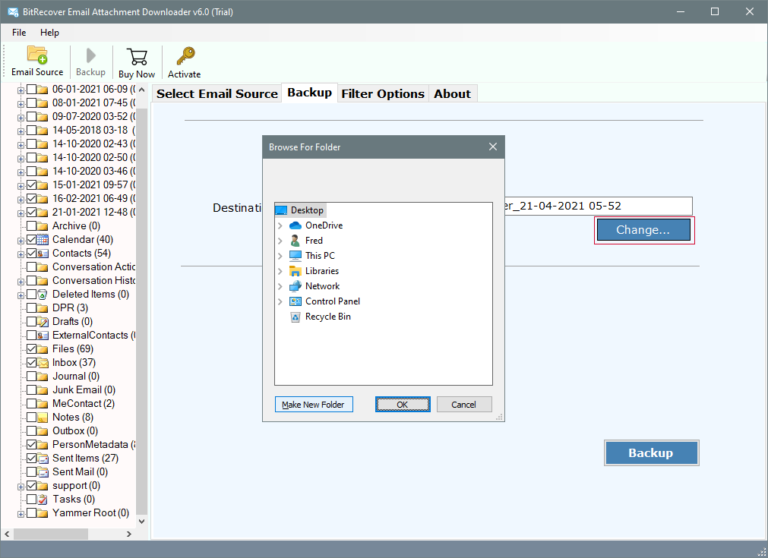Click the Email Source toolbar icon
Image resolution: width=768 pixels, height=558 pixels.
[x=37, y=54]
